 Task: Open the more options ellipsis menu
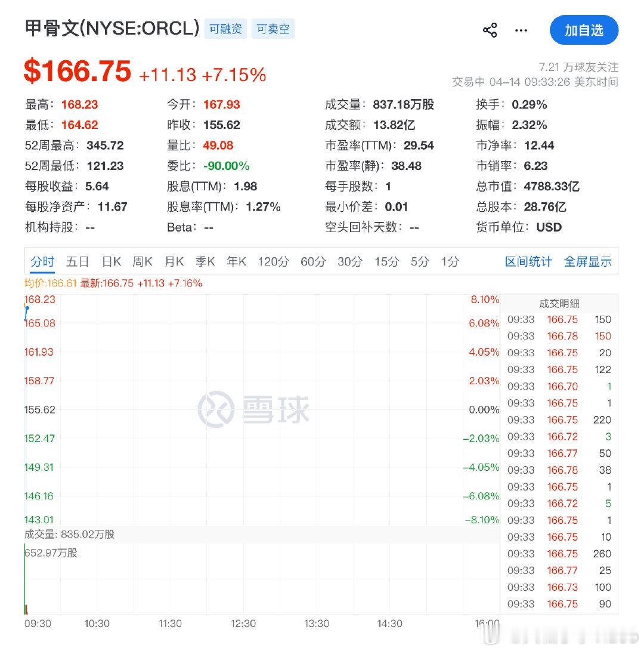[521, 30]
